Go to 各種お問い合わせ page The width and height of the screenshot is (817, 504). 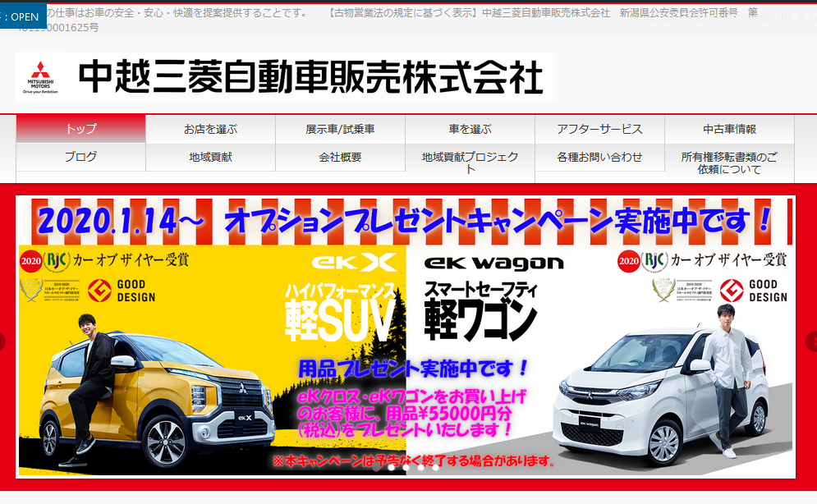(x=599, y=157)
